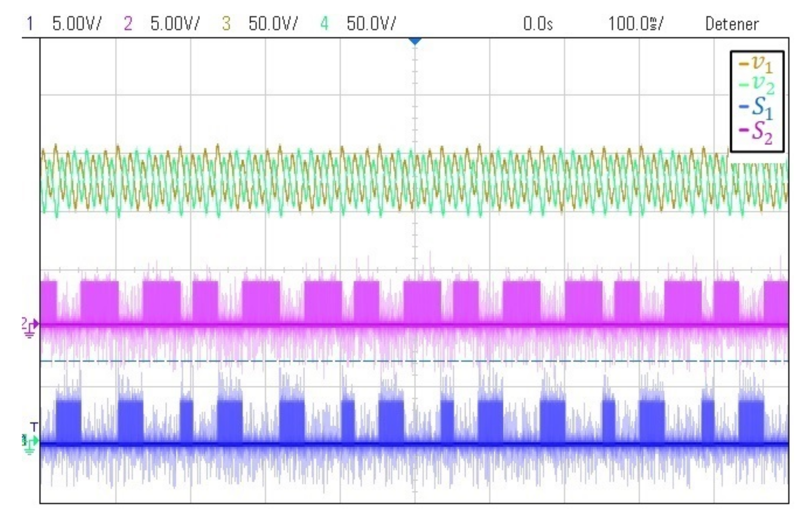Select channel 4 number indicator
This screenshot has width=812, height=520.
[x=324, y=24]
